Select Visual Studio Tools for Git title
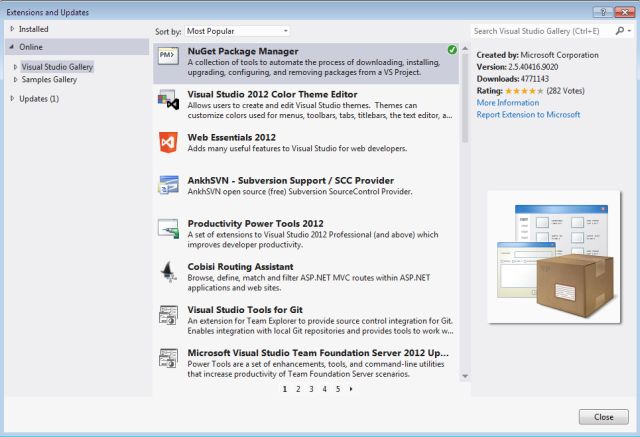This screenshot has height=437, width=640. pos(245,310)
